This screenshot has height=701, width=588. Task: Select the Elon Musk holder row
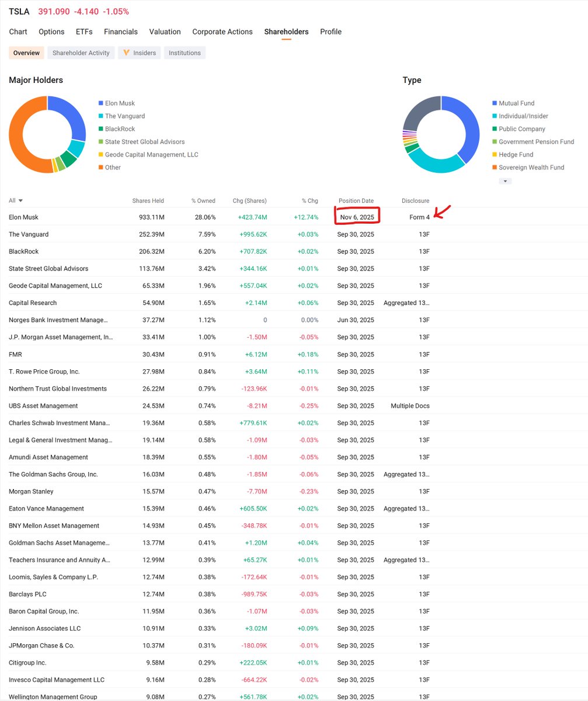(294, 217)
